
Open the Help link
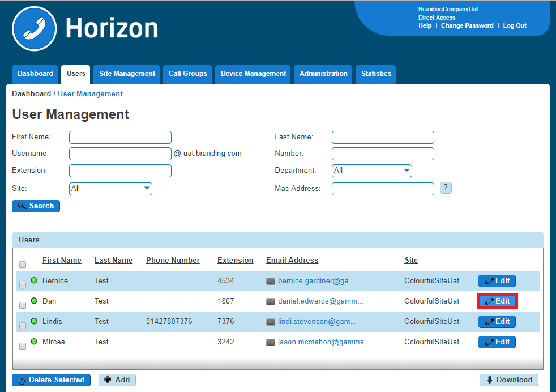click(x=425, y=25)
